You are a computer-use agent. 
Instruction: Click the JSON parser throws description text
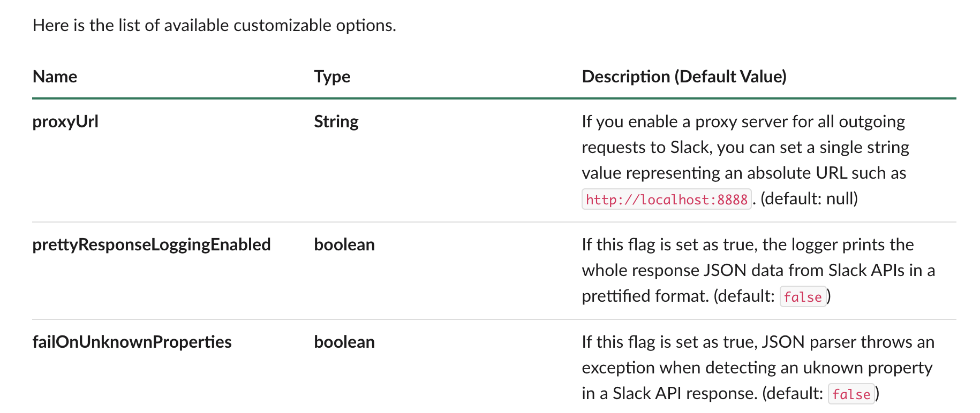click(758, 368)
